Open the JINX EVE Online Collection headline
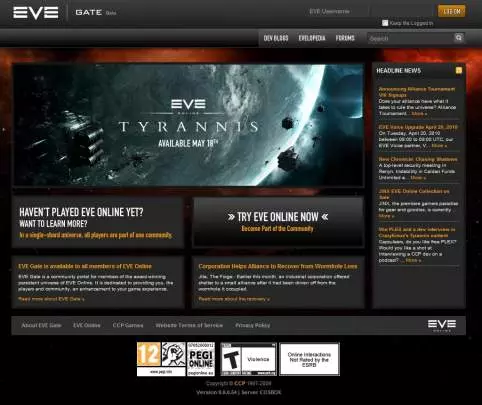Image resolution: width=482 pixels, height=405 pixels. point(414,194)
